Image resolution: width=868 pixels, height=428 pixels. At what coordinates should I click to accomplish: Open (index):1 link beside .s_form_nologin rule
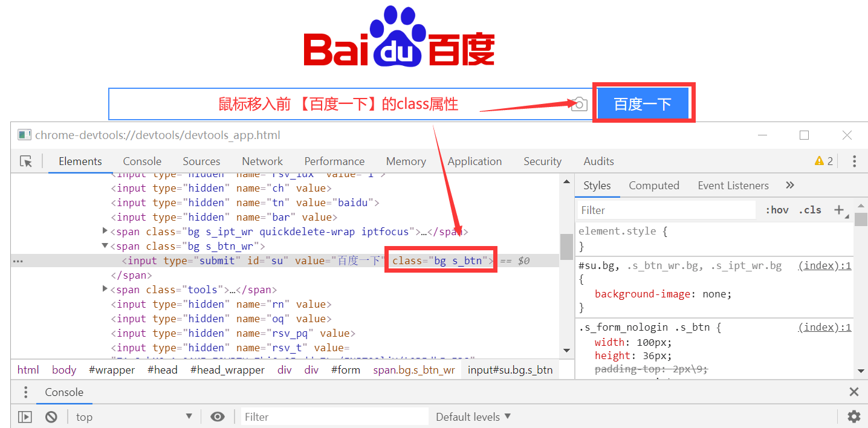click(x=824, y=327)
